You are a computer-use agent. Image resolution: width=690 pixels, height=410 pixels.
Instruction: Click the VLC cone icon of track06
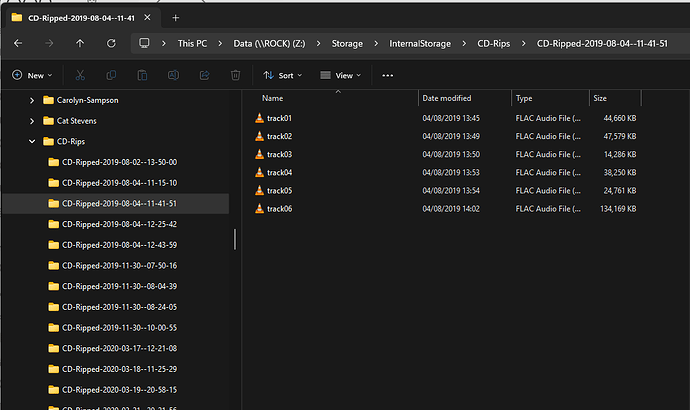[x=259, y=208]
